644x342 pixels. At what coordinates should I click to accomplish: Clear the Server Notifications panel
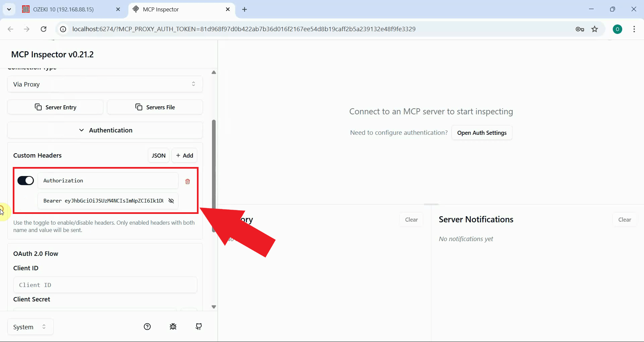624,219
